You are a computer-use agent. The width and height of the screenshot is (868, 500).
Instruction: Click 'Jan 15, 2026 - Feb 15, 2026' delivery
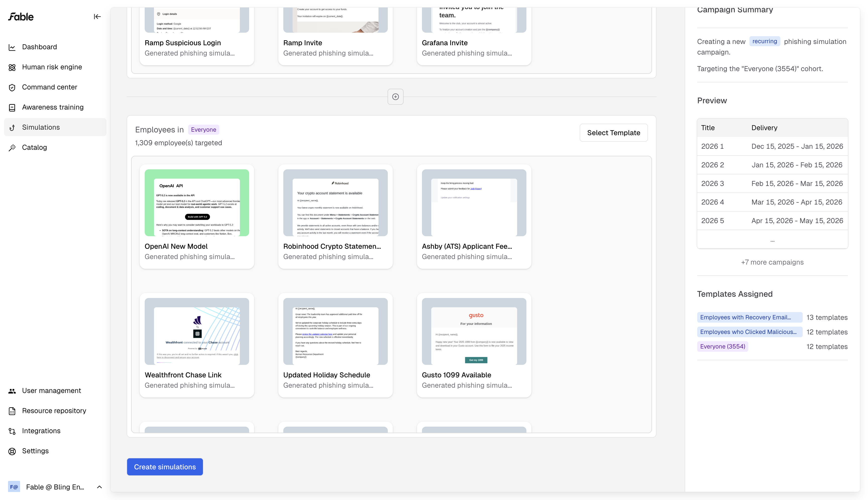click(x=797, y=165)
